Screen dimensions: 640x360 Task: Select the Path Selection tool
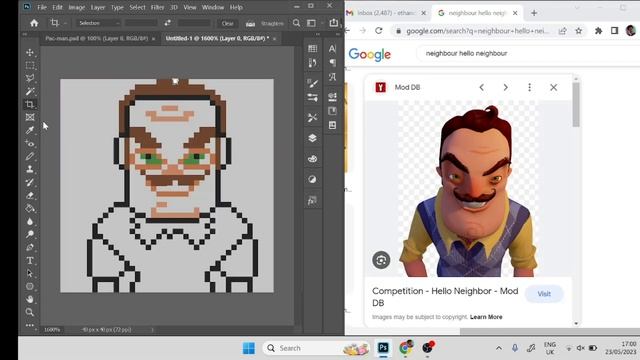(30, 273)
